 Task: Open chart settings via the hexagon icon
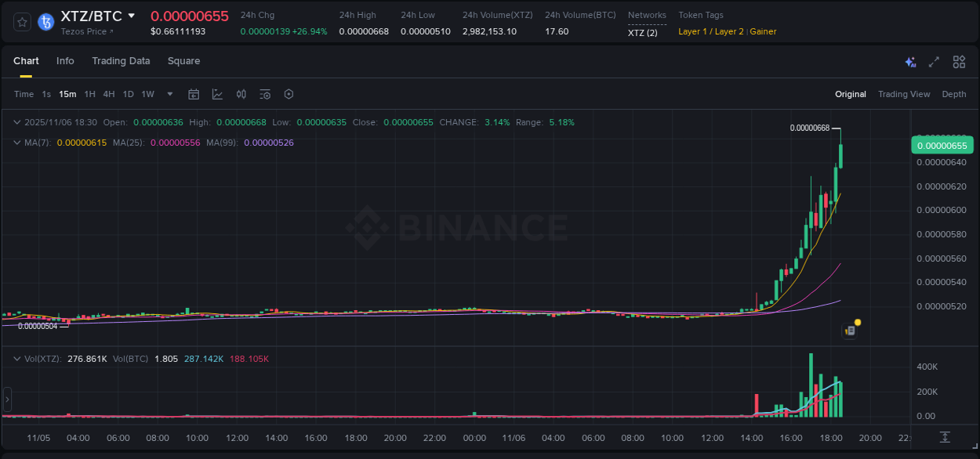[x=289, y=94]
